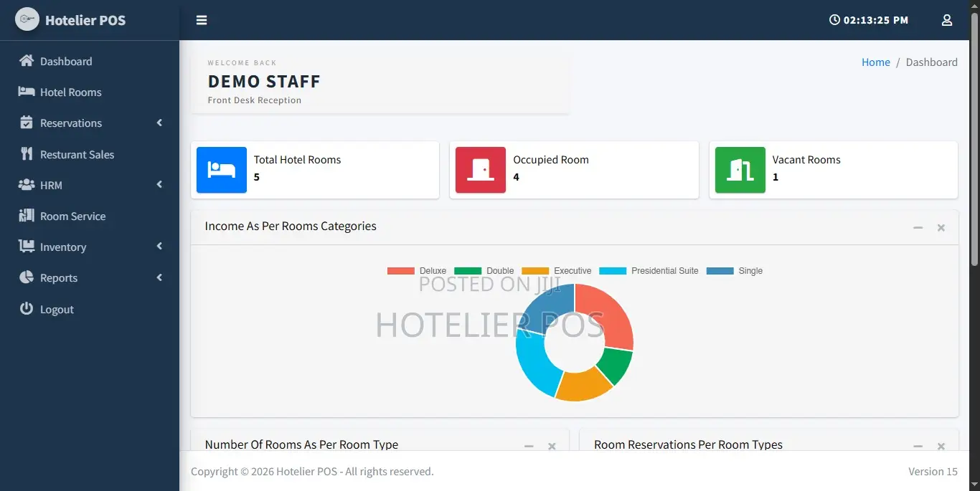Open Resturant Sales in the sidebar
Image resolution: width=980 pixels, height=491 pixels.
pos(90,154)
